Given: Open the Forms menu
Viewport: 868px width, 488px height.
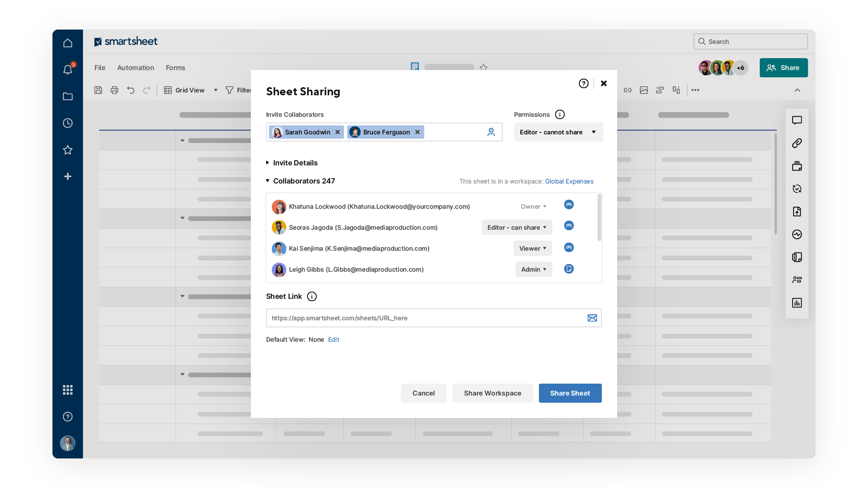Looking at the screenshot, I should tap(176, 68).
